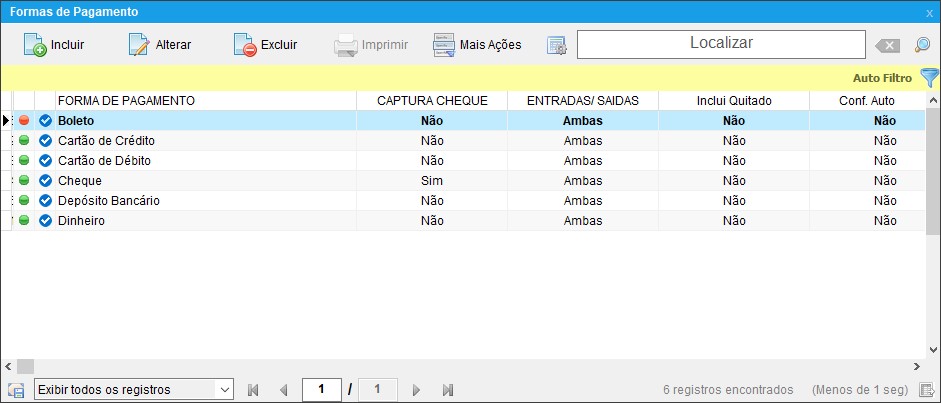Click Ambas cell in the Dinheiro row

(x=583, y=221)
